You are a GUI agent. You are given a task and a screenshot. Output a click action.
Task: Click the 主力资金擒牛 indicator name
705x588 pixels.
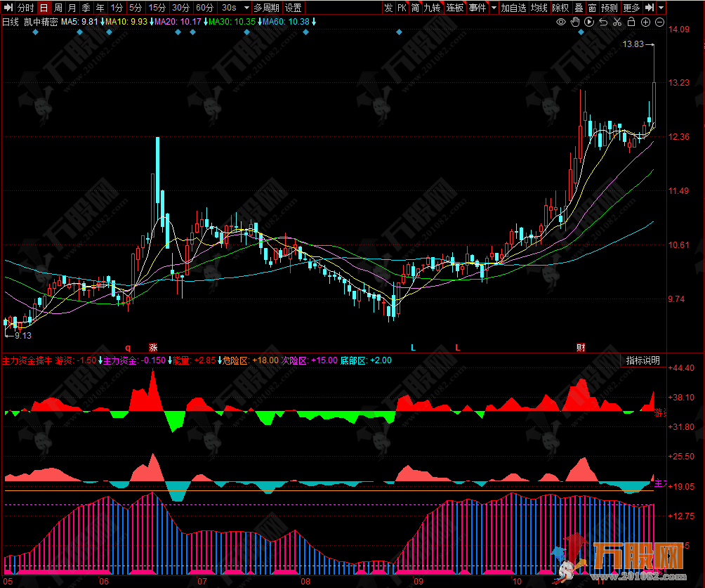tap(27, 360)
